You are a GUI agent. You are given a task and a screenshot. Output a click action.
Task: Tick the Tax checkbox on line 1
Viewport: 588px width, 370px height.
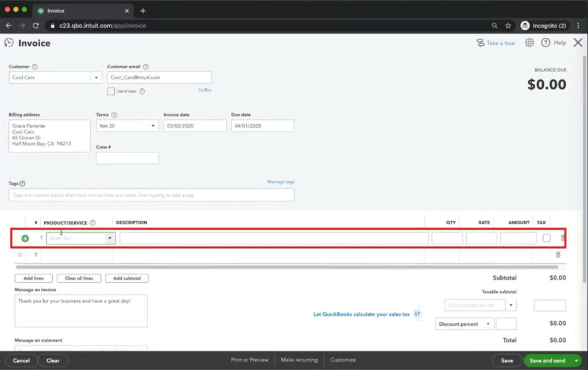coord(546,238)
